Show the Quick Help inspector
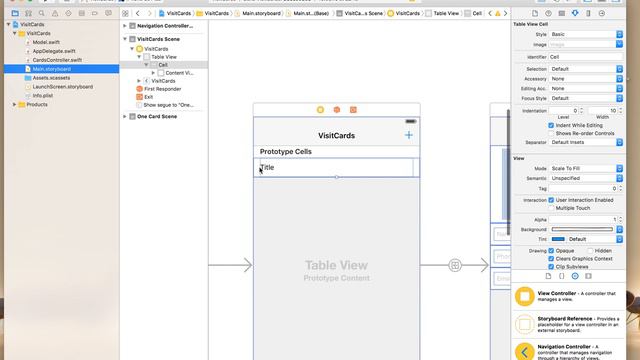Viewport: 640px width, 360px height. pyautogui.click(x=548, y=13)
